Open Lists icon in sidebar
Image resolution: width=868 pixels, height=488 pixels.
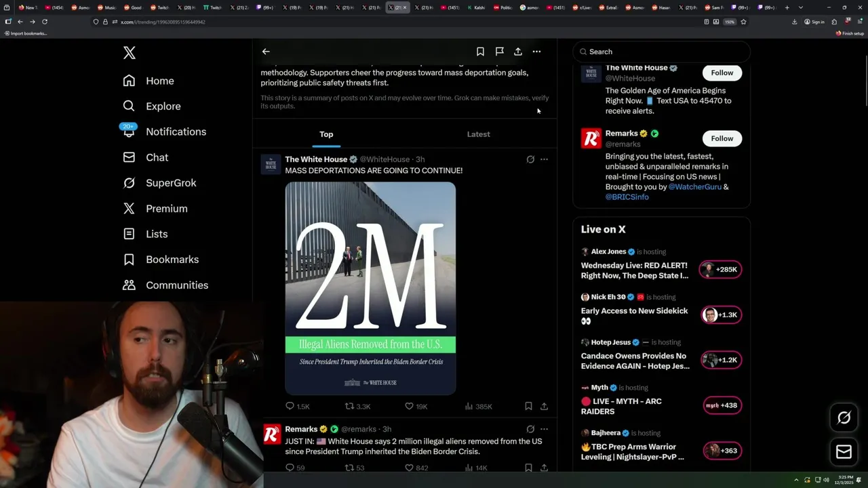(x=129, y=234)
